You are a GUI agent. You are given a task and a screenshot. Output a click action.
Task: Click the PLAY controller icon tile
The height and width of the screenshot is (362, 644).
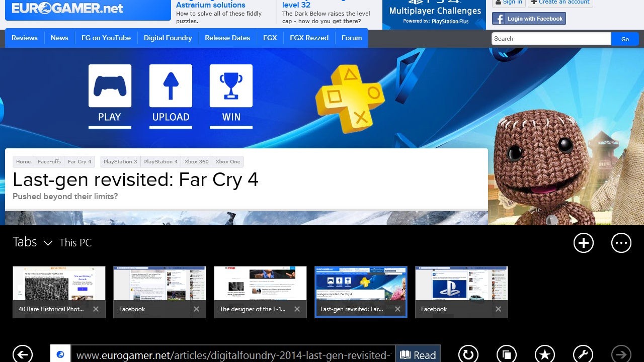tap(110, 86)
